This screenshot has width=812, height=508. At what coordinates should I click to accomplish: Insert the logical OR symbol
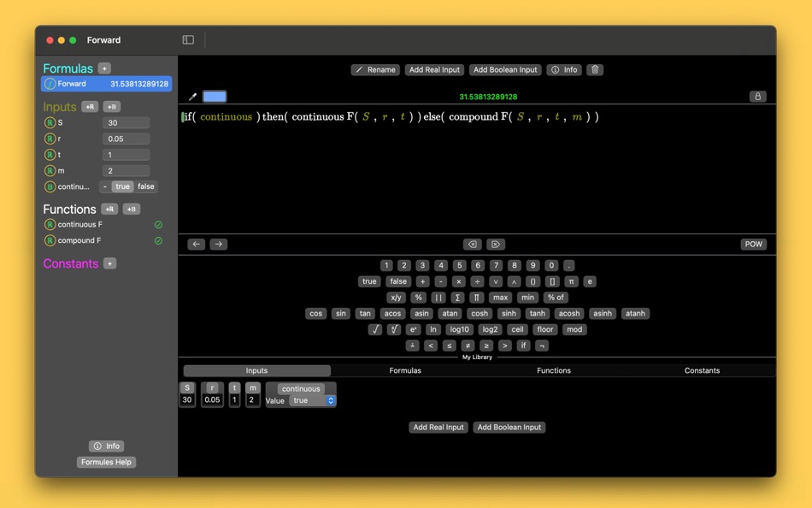point(496,281)
